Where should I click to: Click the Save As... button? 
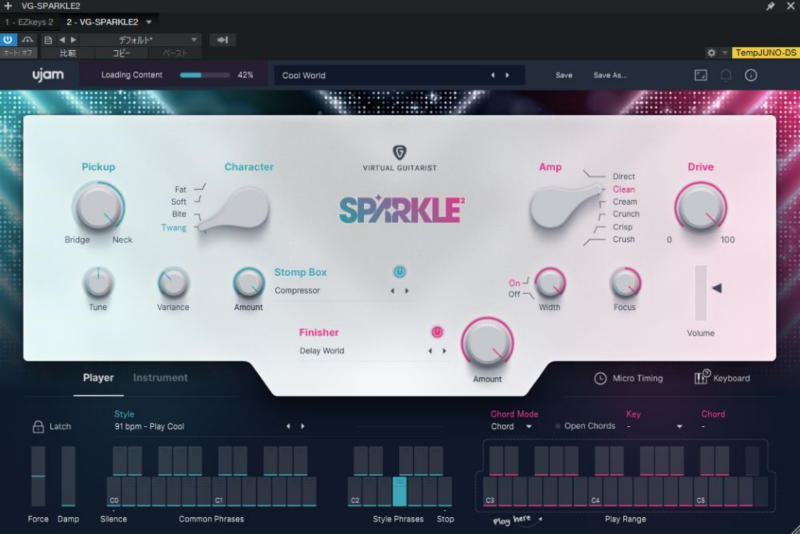click(x=610, y=75)
